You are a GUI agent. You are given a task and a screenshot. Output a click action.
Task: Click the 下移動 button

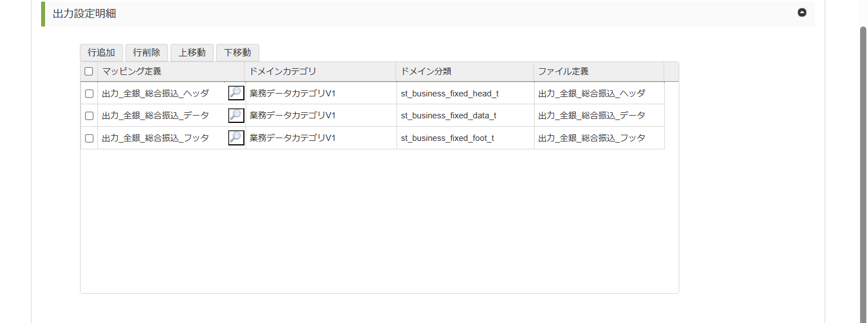[237, 53]
